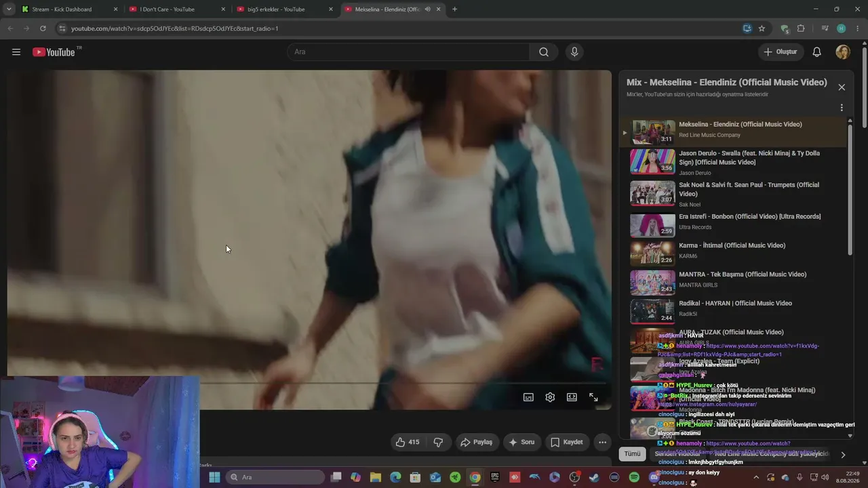The image size is (868, 488).
Task: Open more actions menu below video
Action: coord(602,442)
